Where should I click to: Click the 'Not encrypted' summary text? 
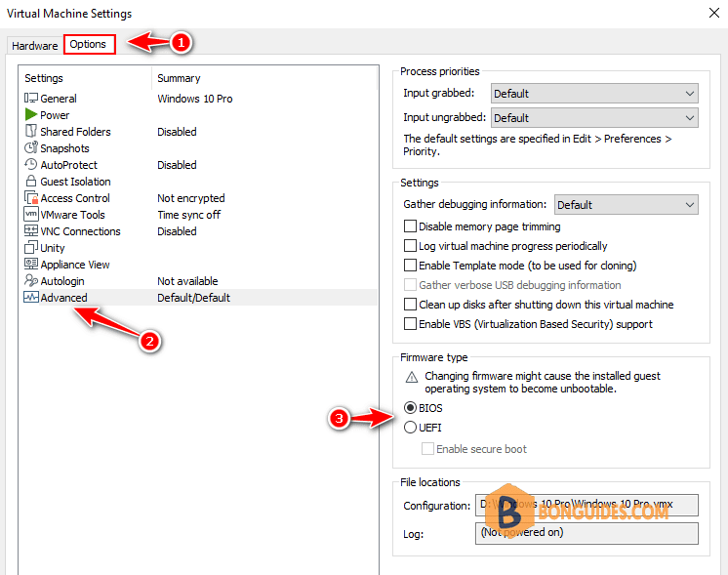pos(191,198)
